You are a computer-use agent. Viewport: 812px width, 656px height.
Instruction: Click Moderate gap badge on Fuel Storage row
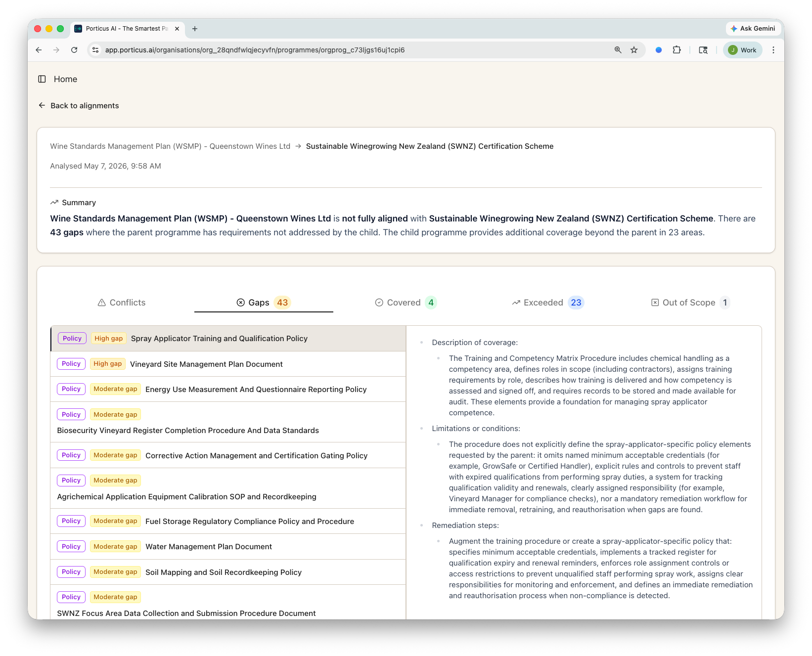point(115,521)
